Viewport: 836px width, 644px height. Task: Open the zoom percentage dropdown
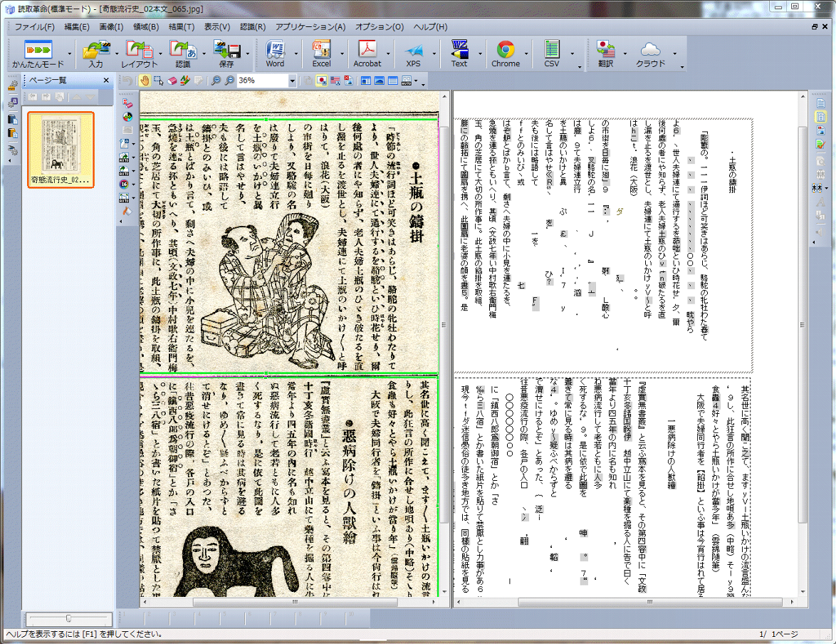point(292,80)
